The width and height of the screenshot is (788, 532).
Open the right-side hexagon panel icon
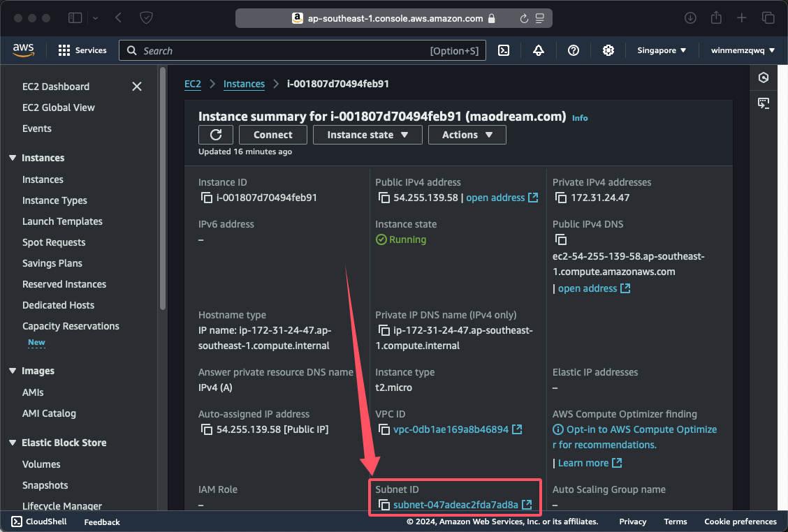pyautogui.click(x=764, y=77)
